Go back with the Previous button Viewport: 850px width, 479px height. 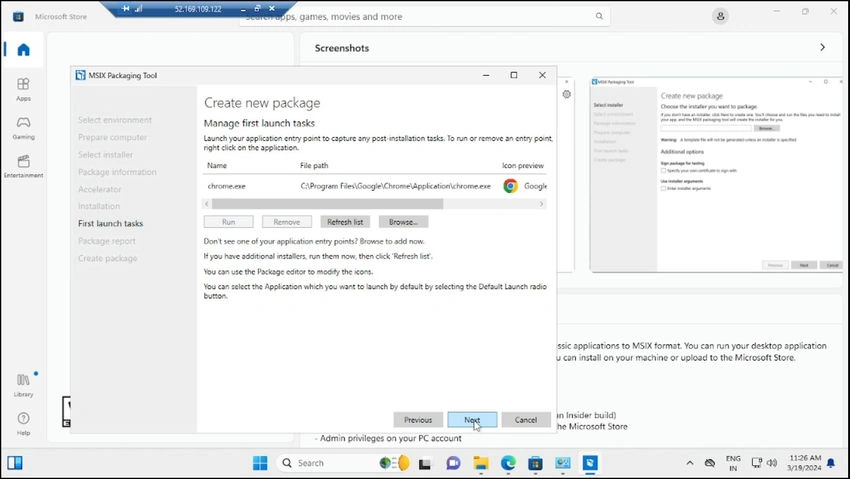pos(418,419)
